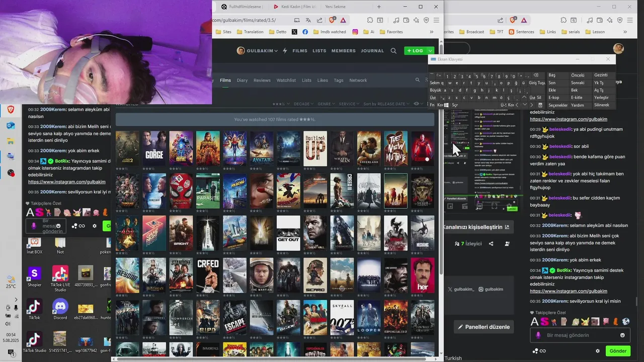Viewport: 644px width, 362px height.
Task: Open the Don't Look Up poster
Action: pos(315,149)
